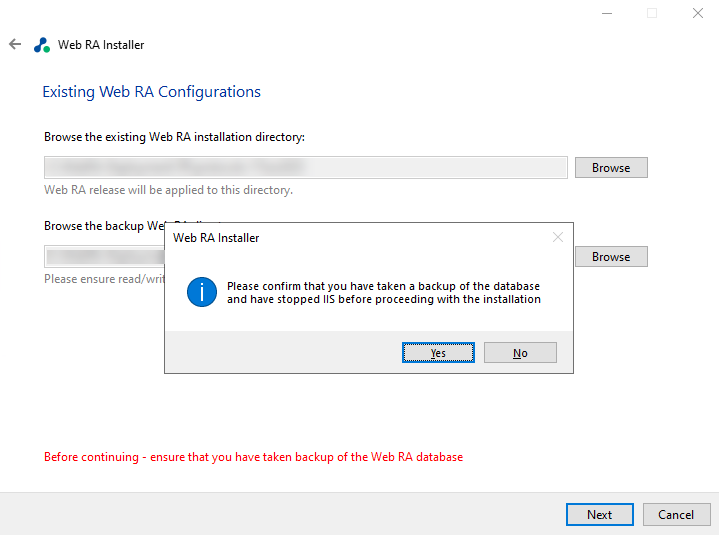Click the Existing Web RA Configurations heading
Screen dimensions: 719x535
pos(151,92)
